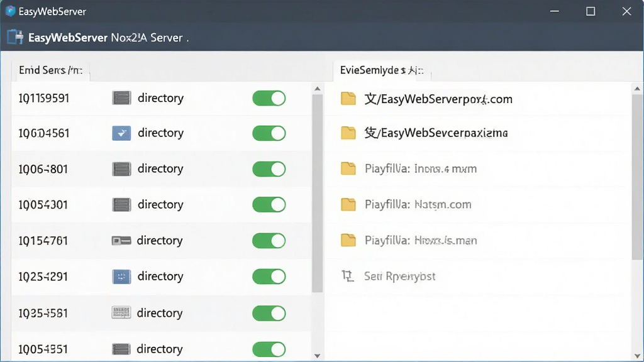
Task: Click the server icon in row 10064801
Action: [121, 168]
